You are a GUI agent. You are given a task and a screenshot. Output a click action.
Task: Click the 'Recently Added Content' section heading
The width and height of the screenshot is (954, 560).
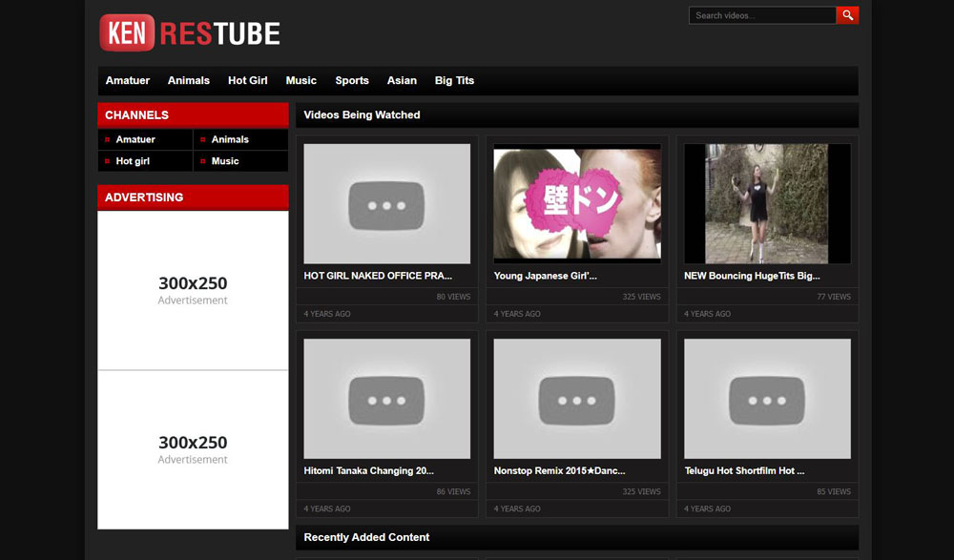pyautogui.click(x=366, y=537)
